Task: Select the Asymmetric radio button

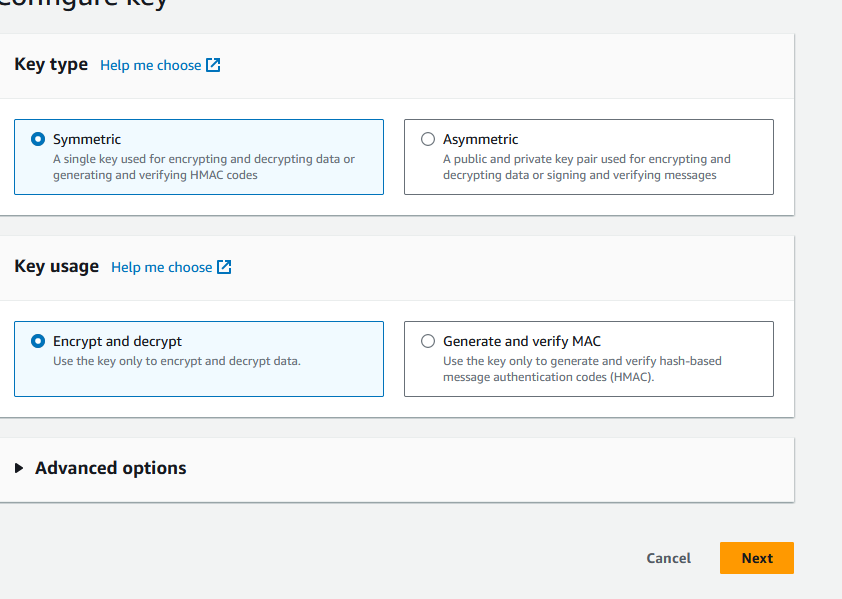Action: click(x=428, y=139)
